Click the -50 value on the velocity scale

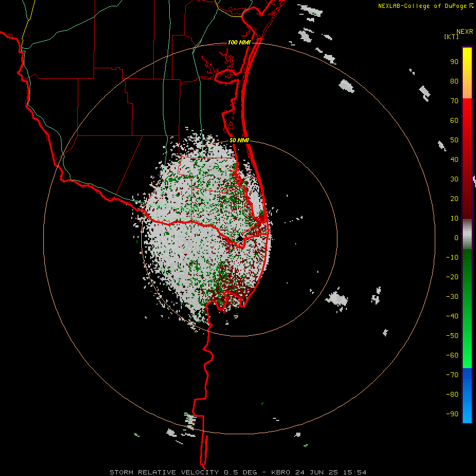coord(452,336)
